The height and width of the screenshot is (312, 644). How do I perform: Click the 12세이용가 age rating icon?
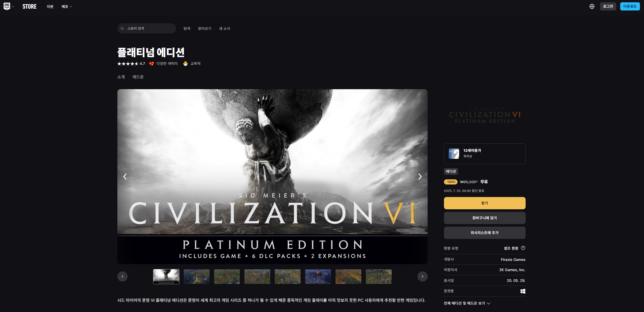[454, 154]
